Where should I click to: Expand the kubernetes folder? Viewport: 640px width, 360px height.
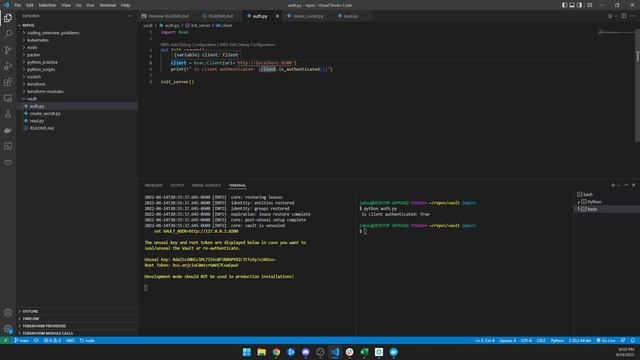pyautogui.click(x=38, y=40)
